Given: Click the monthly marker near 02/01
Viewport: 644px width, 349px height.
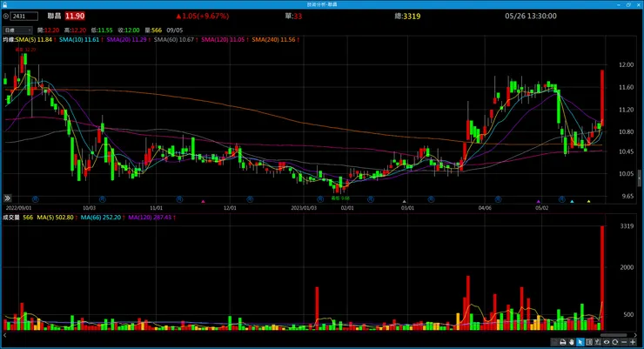Looking at the screenshot, I should coord(371,199).
